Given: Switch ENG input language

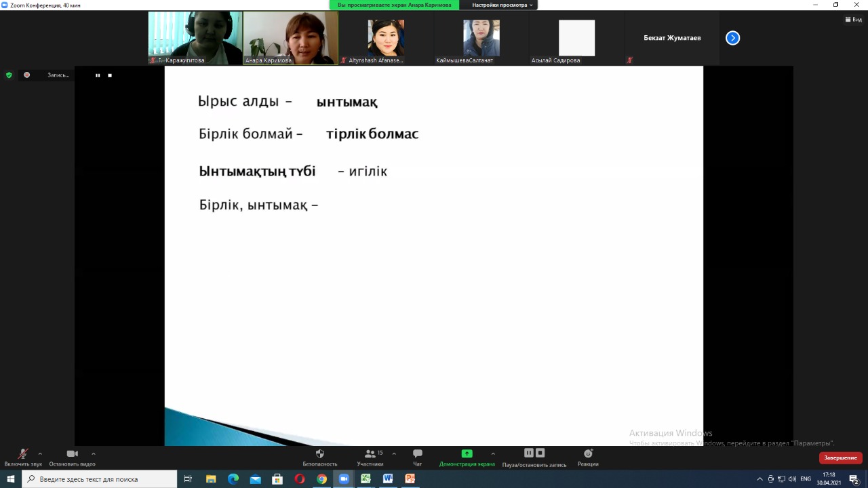Looking at the screenshot, I should (806, 479).
